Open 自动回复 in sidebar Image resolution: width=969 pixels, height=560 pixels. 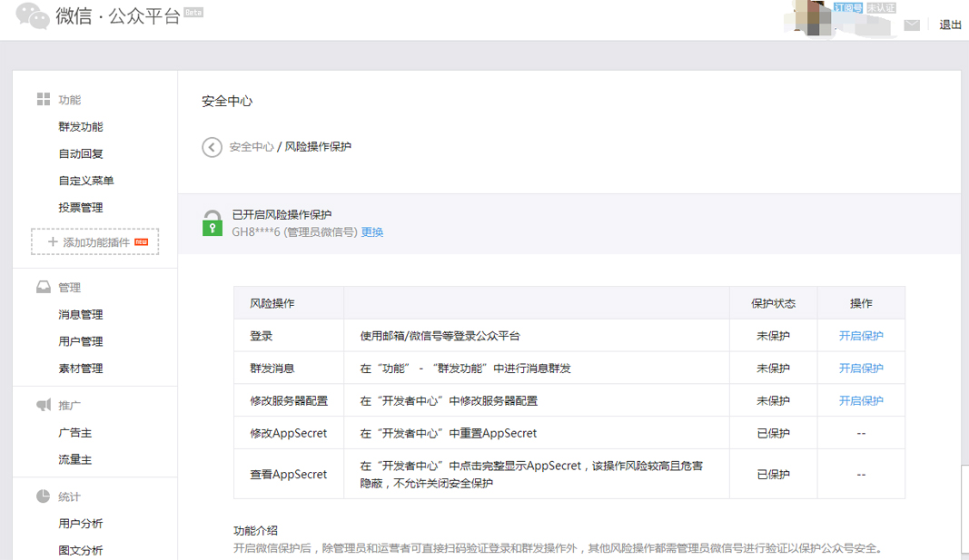(81, 154)
